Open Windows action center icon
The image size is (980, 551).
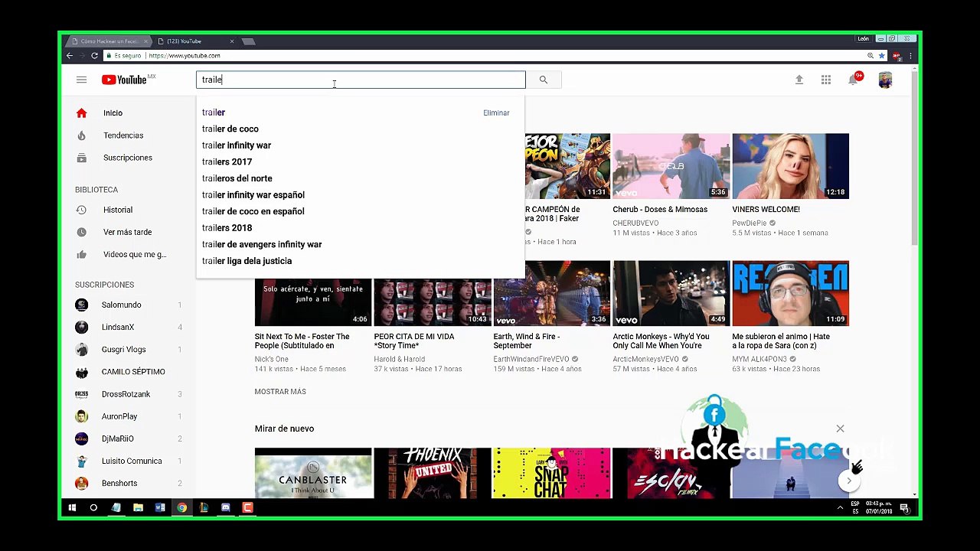(904, 508)
